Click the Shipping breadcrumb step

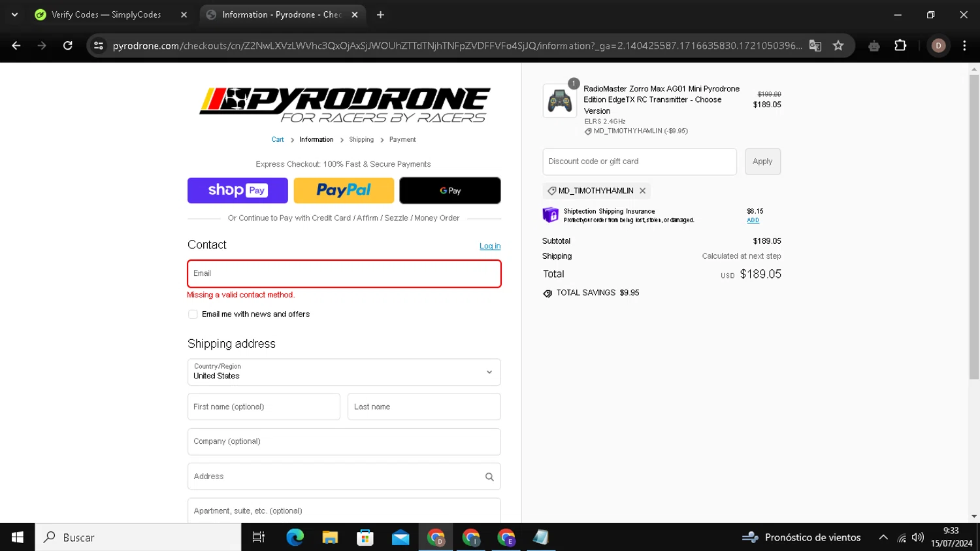pos(361,140)
